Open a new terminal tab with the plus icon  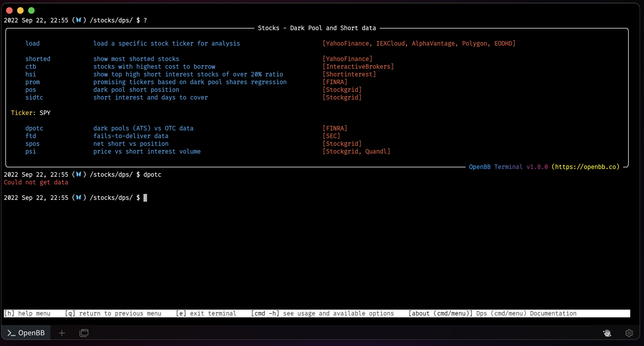pyautogui.click(x=62, y=333)
